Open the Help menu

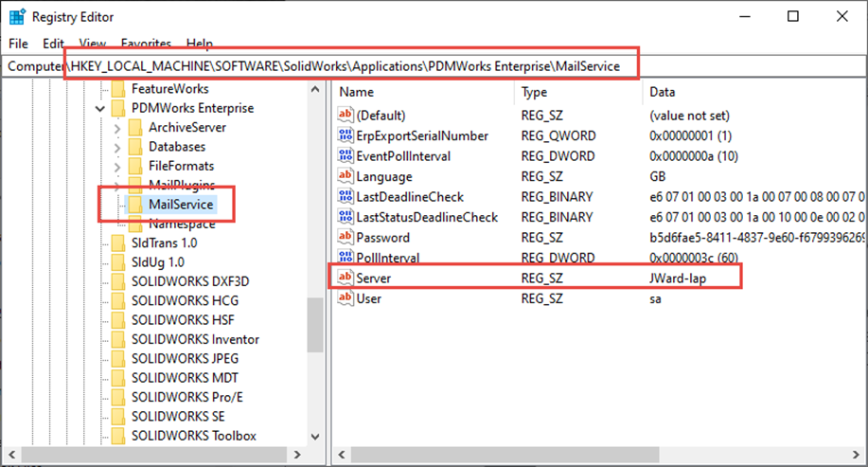(x=200, y=44)
